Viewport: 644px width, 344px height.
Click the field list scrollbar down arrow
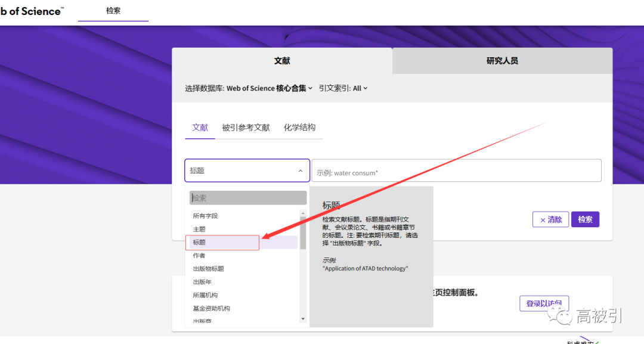coord(303,319)
